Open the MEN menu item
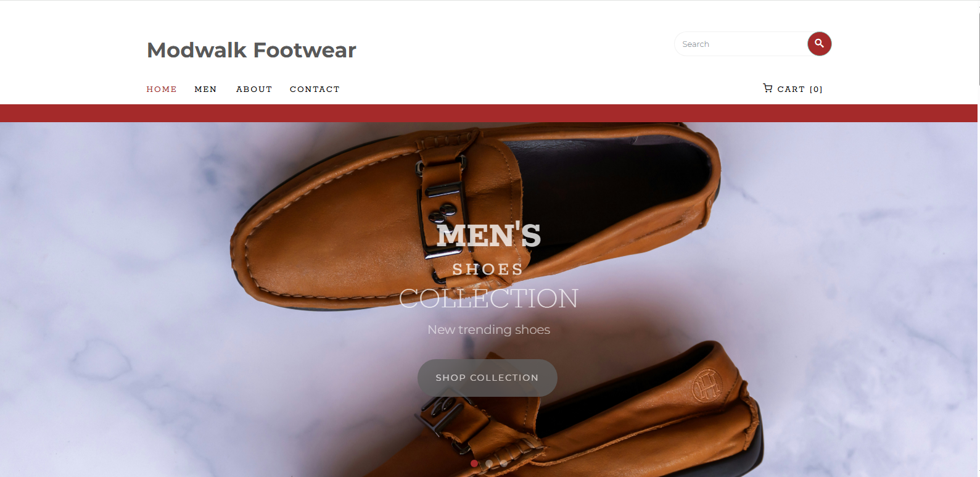The width and height of the screenshot is (980, 477). pyautogui.click(x=205, y=89)
